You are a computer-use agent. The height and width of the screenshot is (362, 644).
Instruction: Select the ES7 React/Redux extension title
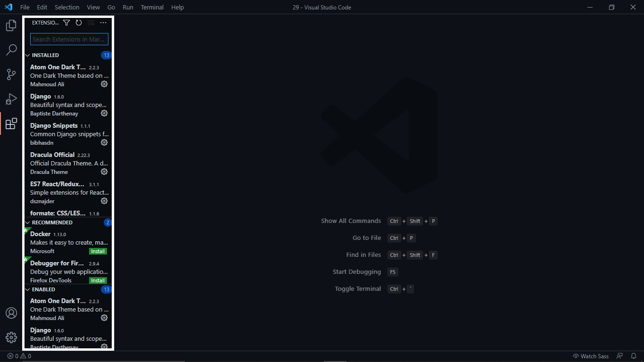pyautogui.click(x=58, y=184)
